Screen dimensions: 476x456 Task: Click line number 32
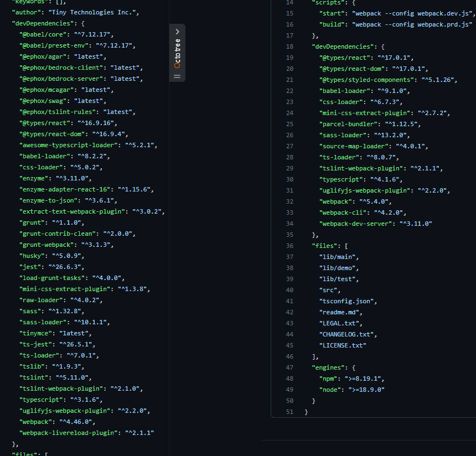click(289, 201)
